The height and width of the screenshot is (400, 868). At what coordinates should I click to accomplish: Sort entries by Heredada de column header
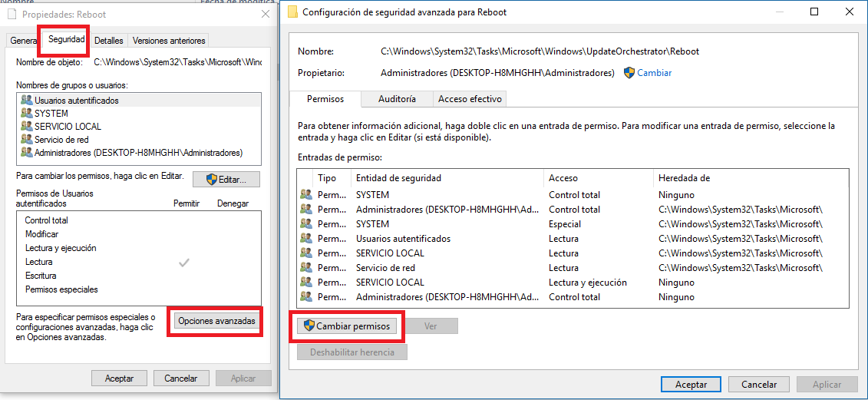point(750,178)
